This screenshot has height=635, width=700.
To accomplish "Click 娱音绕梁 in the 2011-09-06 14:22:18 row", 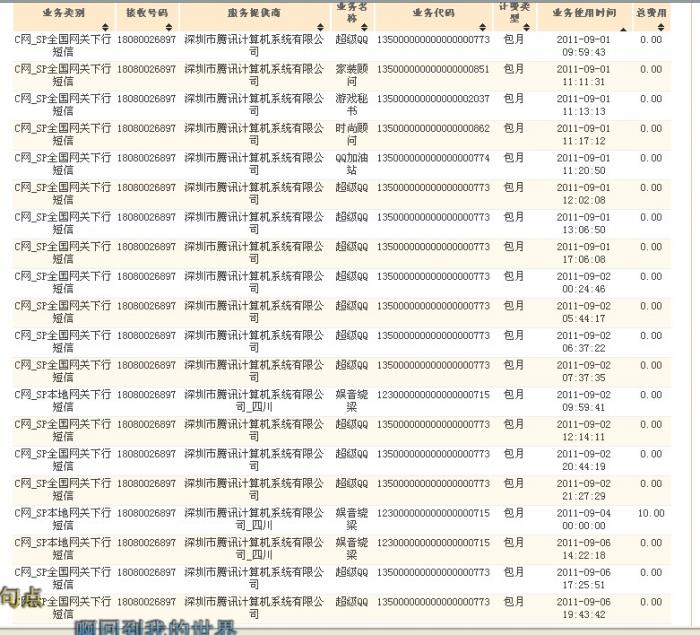I will [x=352, y=549].
